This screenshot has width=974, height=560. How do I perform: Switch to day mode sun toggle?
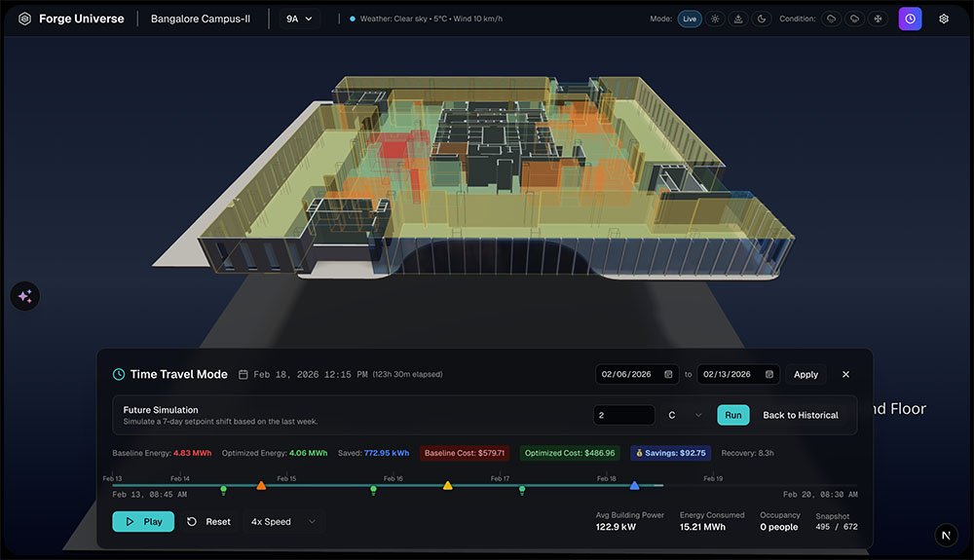point(716,19)
